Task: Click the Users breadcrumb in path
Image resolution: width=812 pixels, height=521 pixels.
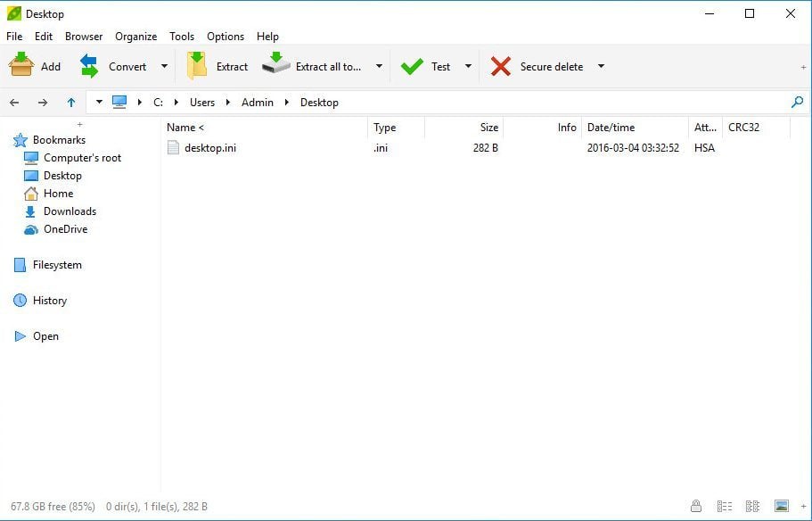Action: pos(202,103)
